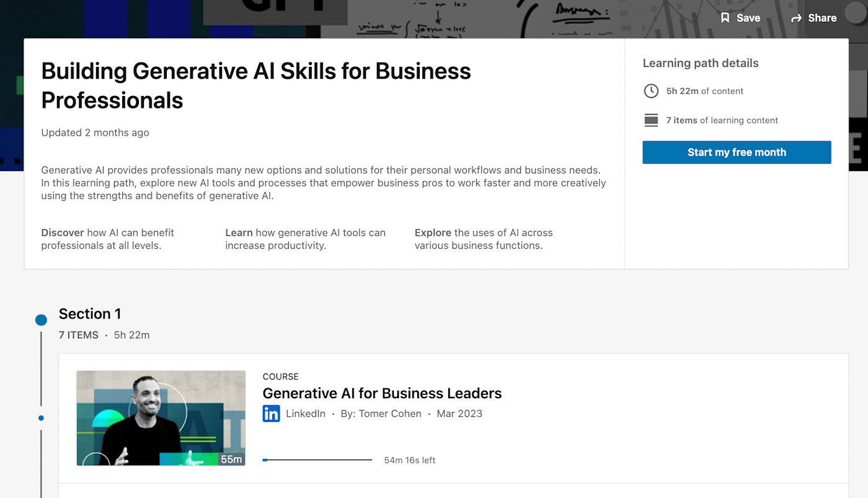
Task: Click the 5h 22m of content text
Action: point(705,91)
